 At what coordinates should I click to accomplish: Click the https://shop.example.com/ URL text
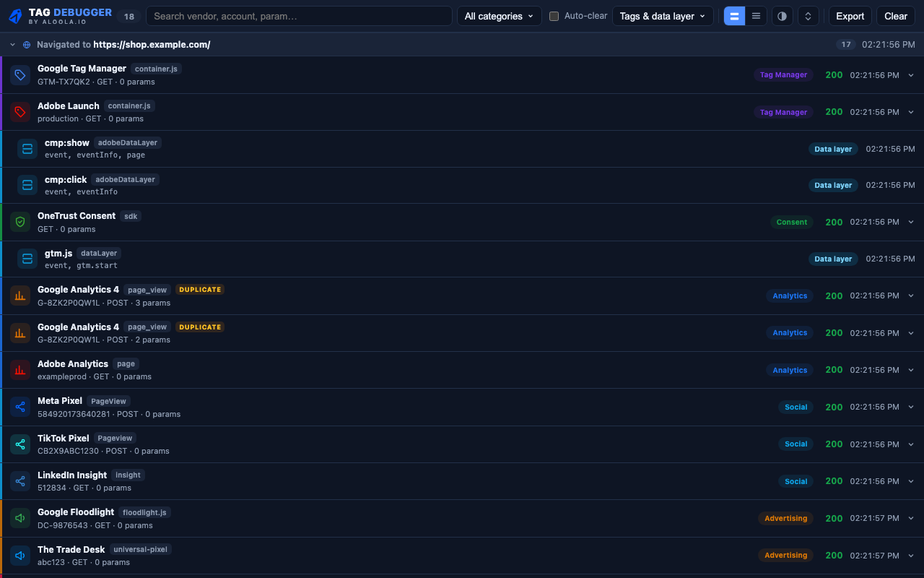(x=152, y=45)
